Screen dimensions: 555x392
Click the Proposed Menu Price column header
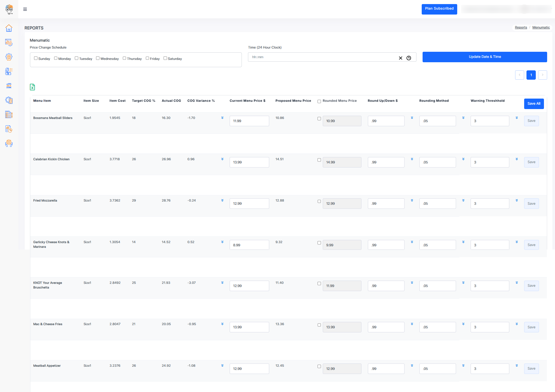pyautogui.click(x=293, y=101)
